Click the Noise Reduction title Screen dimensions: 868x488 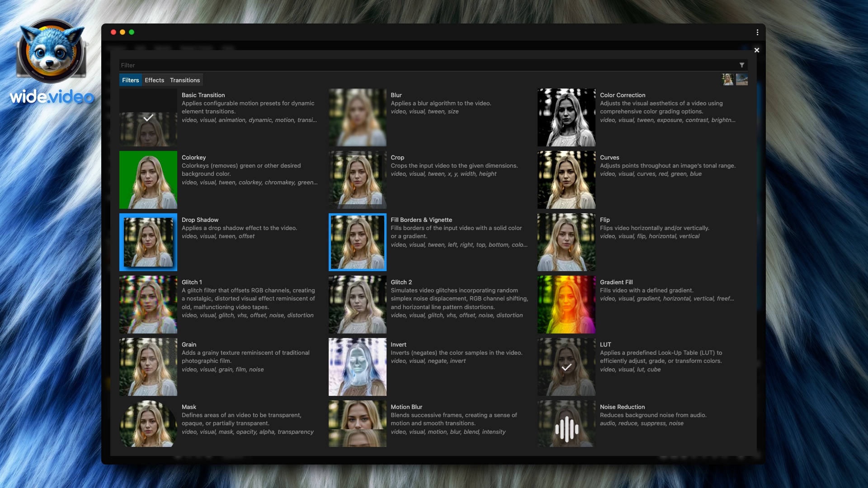622,407
